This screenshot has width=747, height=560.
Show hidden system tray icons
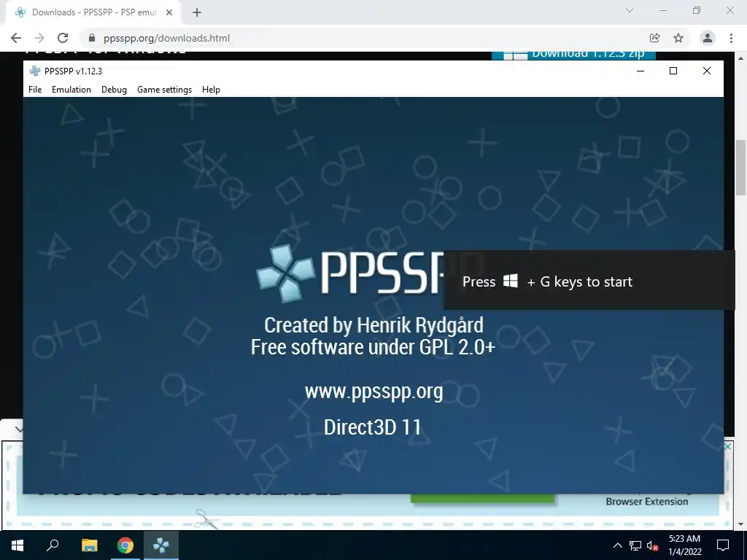tap(617, 545)
